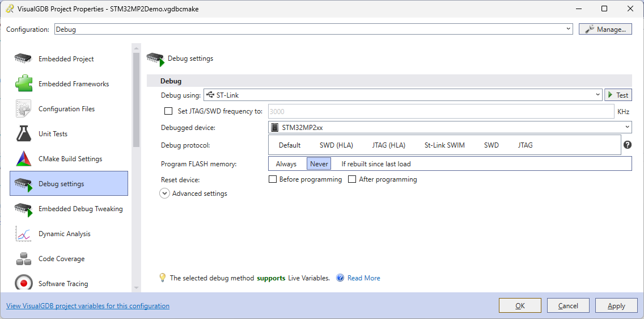Open Embedded Project page
The height and width of the screenshot is (319, 644).
tap(69, 59)
